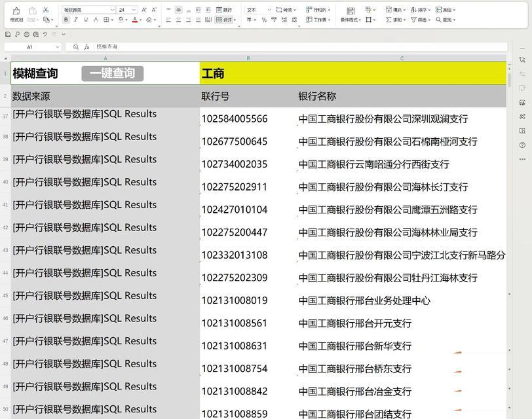Toggle top vertical alignment
This screenshot has height=419, width=532.
[168, 10]
